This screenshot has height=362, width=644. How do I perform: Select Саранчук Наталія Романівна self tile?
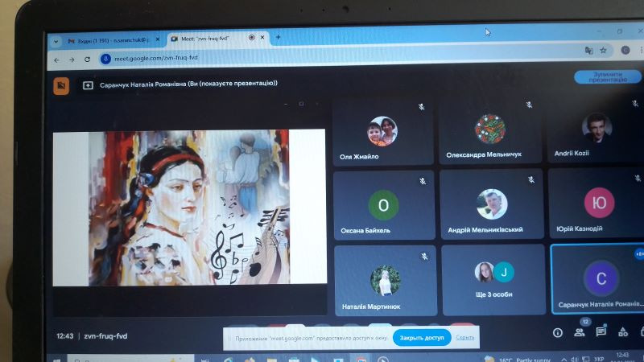597,278
